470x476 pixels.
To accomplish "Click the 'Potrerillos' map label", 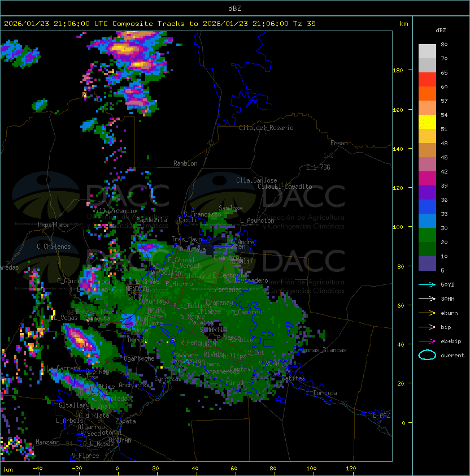I will [x=95, y=311].
